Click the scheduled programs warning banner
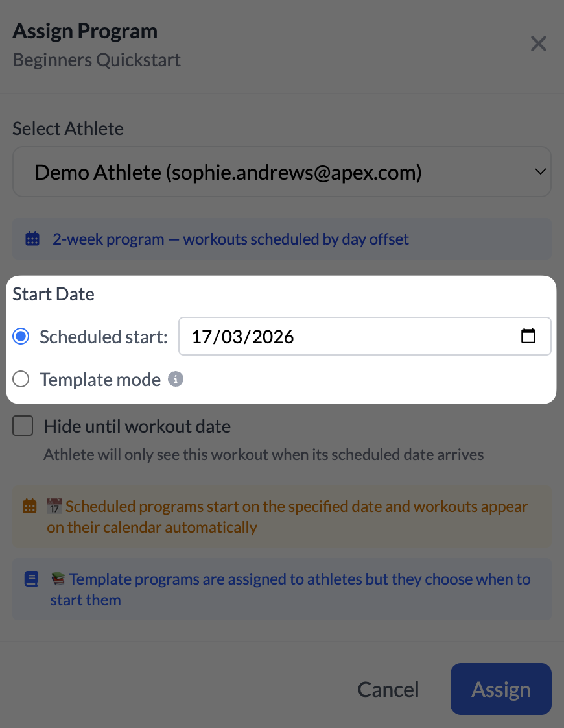564x728 pixels. click(x=281, y=516)
